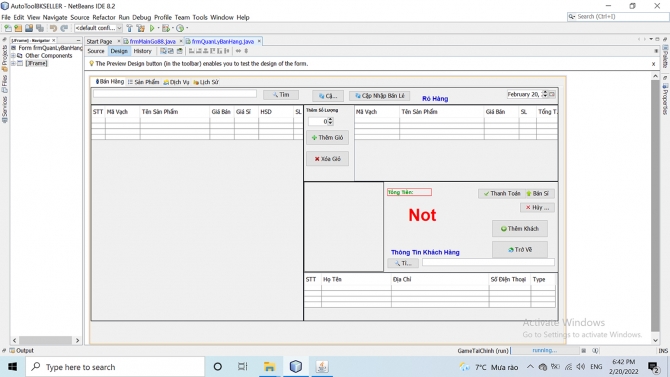670x377 pixels.
Task: Click the Save All toolbar icon
Action: [x=40, y=28]
